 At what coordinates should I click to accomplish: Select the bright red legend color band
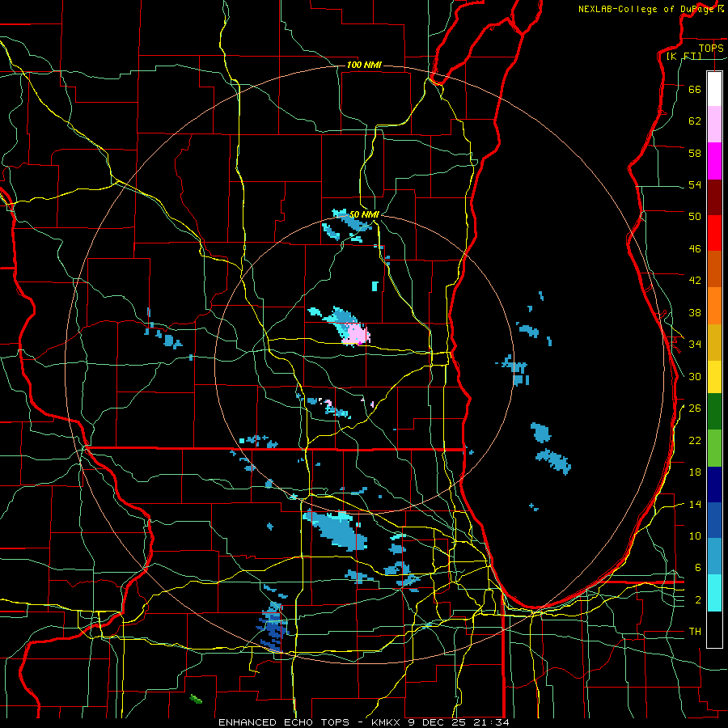[714, 233]
